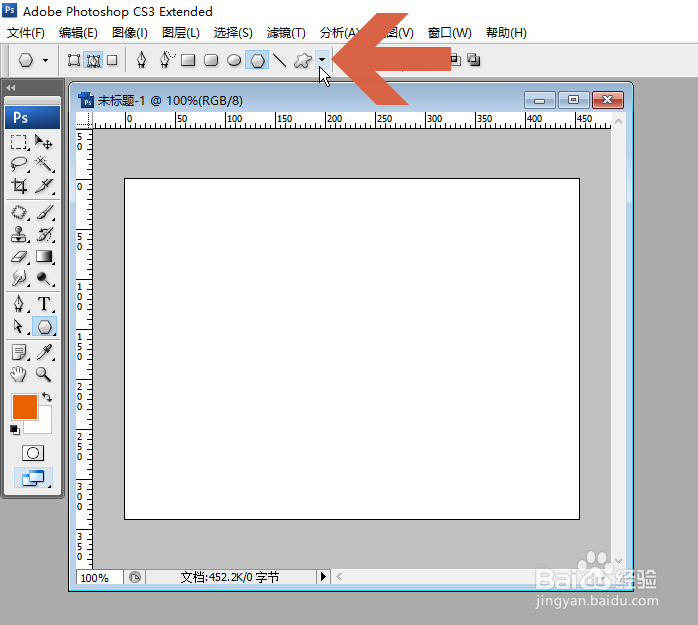Click Version Cue status icon
This screenshot has width=698, height=625.
click(135, 577)
